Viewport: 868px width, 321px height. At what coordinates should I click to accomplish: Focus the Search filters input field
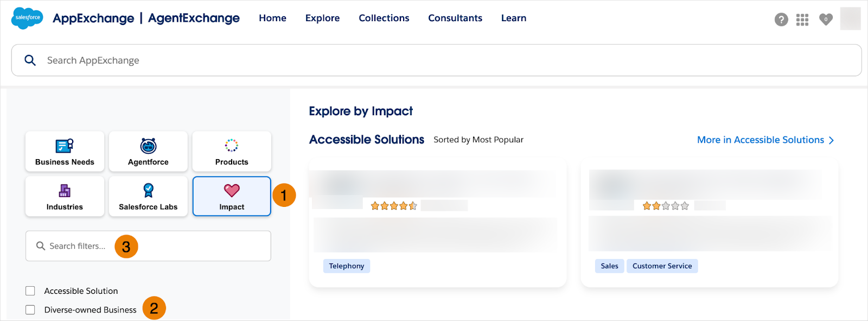click(x=148, y=246)
